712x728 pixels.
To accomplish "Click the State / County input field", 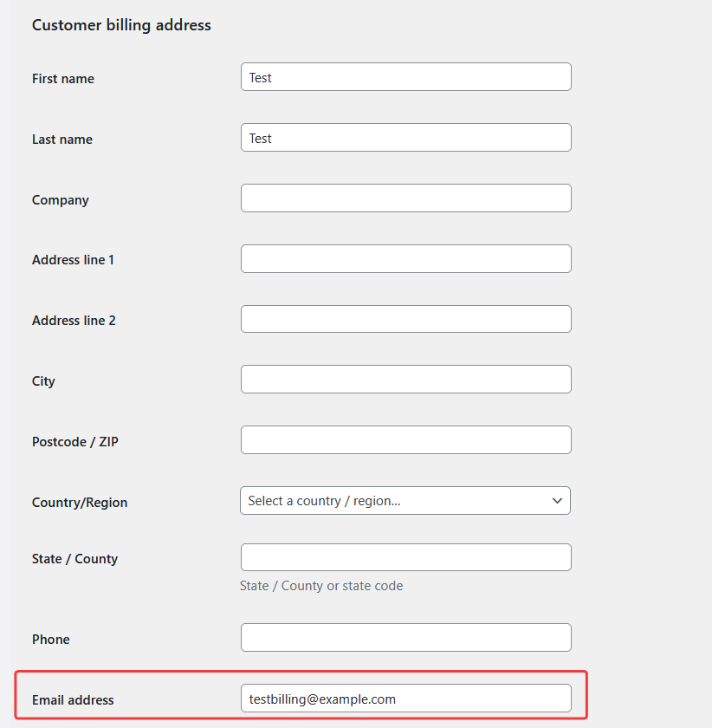I will pyautogui.click(x=405, y=557).
